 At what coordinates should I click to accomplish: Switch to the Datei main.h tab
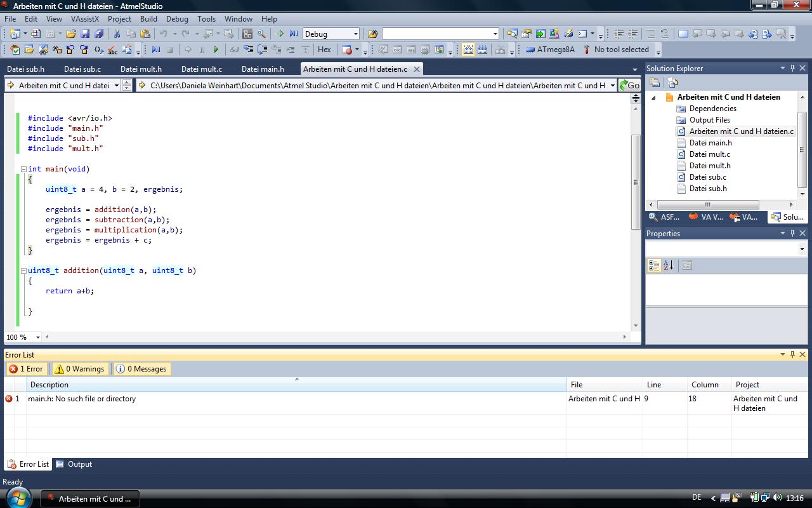click(x=263, y=69)
